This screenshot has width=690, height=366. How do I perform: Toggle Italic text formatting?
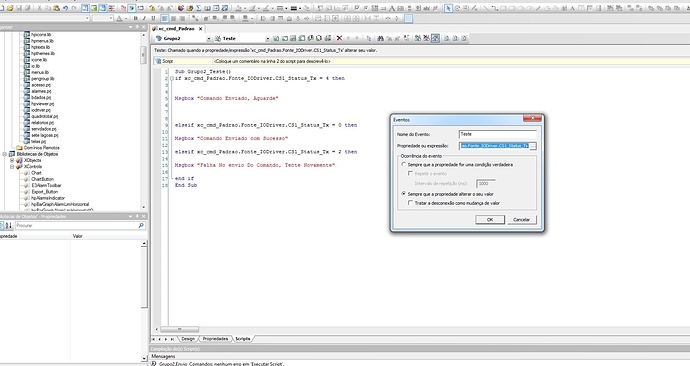(x=144, y=18)
